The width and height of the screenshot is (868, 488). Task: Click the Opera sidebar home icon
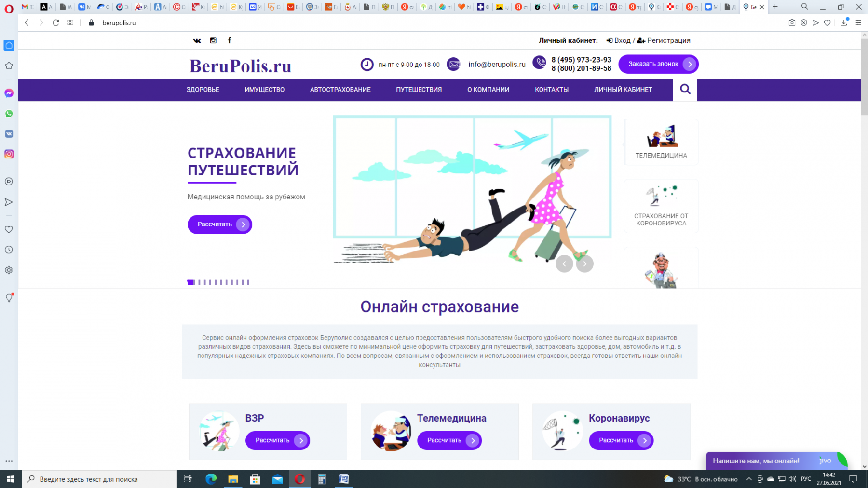point(9,45)
